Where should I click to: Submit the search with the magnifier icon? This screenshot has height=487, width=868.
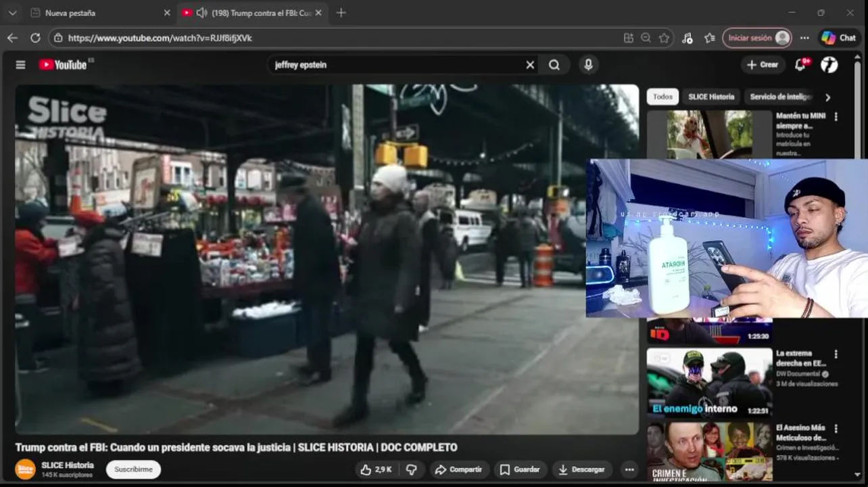554,65
